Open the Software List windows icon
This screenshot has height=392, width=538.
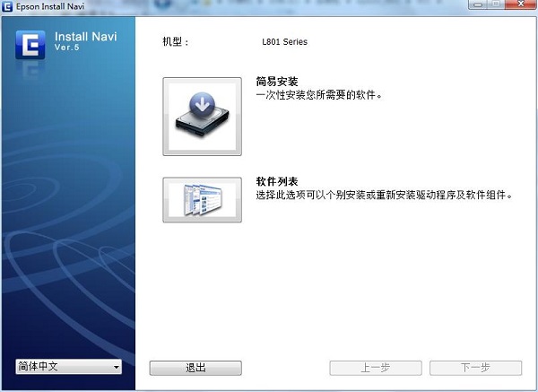(202, 200)
